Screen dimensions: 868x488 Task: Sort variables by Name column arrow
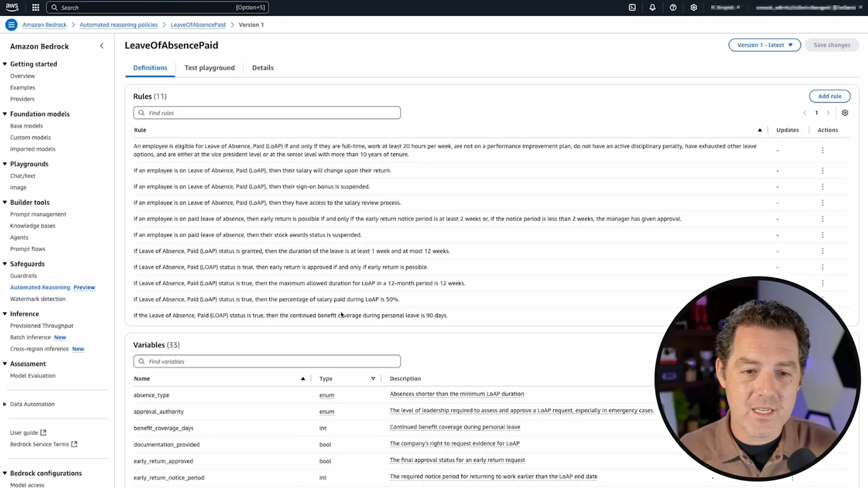[303, 378]
